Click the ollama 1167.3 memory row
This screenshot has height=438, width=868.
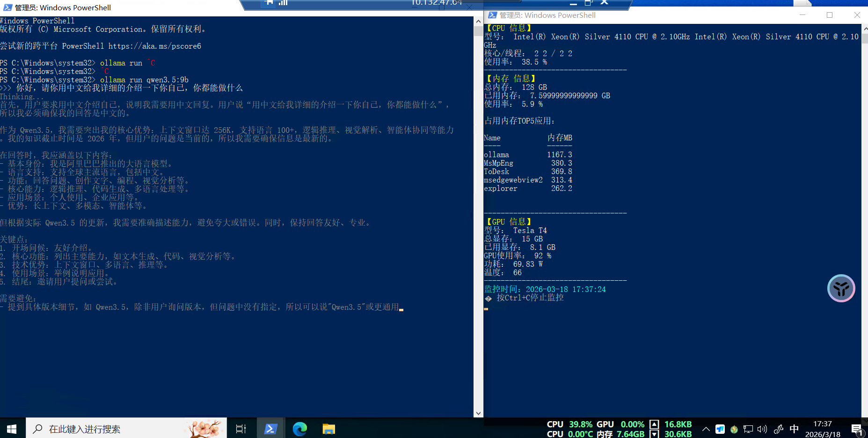tap(528, 154)
